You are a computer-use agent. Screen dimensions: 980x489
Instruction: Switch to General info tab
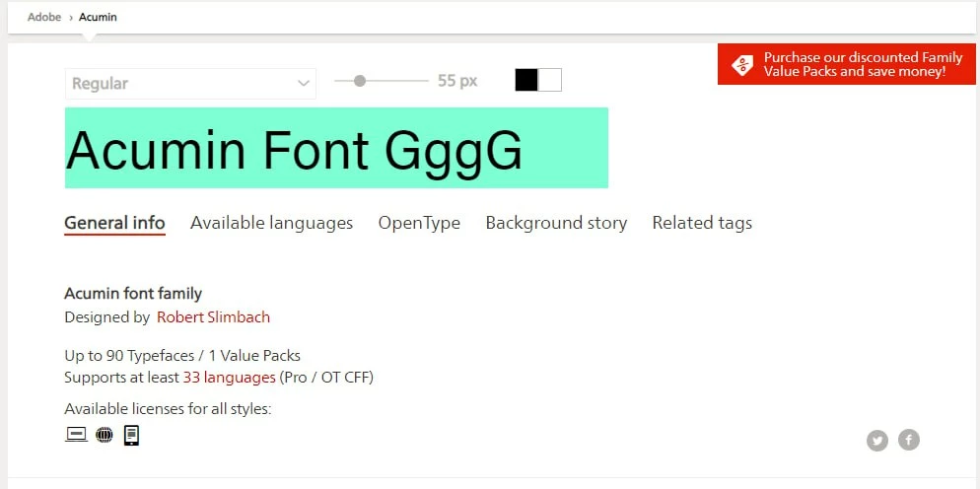(x=115, y=223)
